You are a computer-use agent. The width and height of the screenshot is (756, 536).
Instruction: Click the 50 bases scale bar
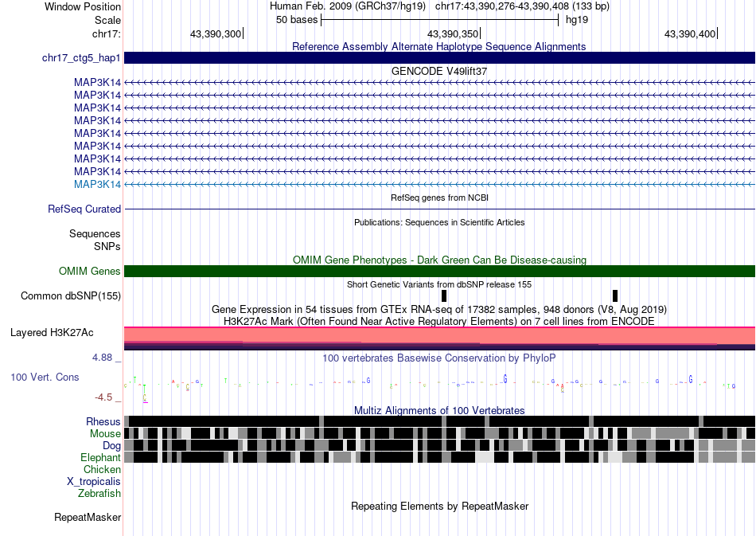coord(440,20)
